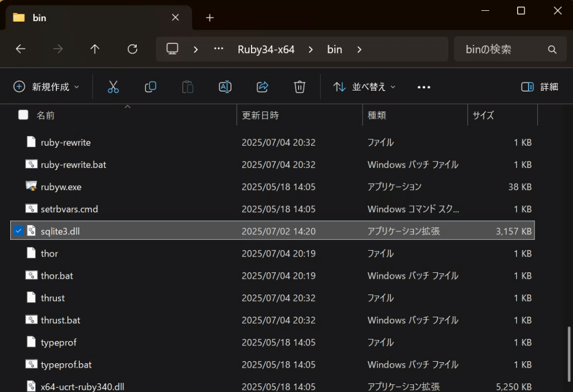This screenshot has width=573, height=392.
Task: Check the select-all checkbox in the header
Action: 23,115
